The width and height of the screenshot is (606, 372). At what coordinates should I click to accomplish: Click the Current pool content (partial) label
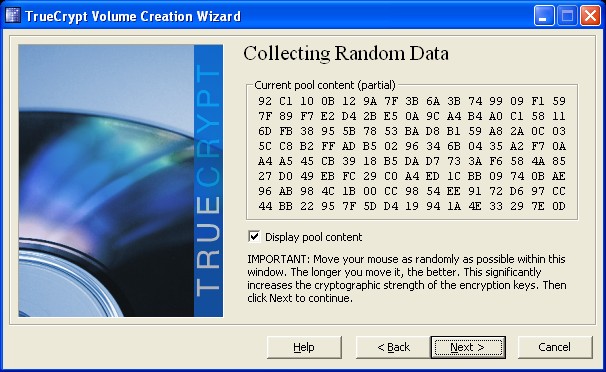(x=325, y=85)
